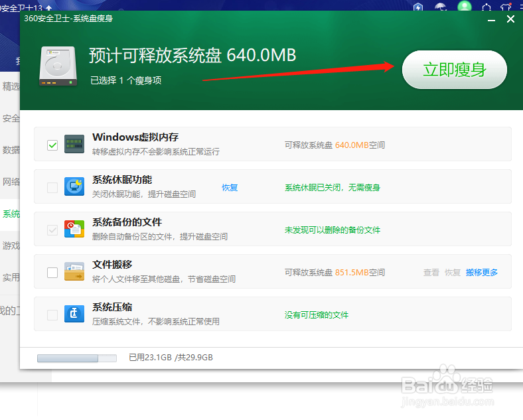
Task: Open the 精选 sidebar tab in 360 main window
Action: click(x=10, y=87)
